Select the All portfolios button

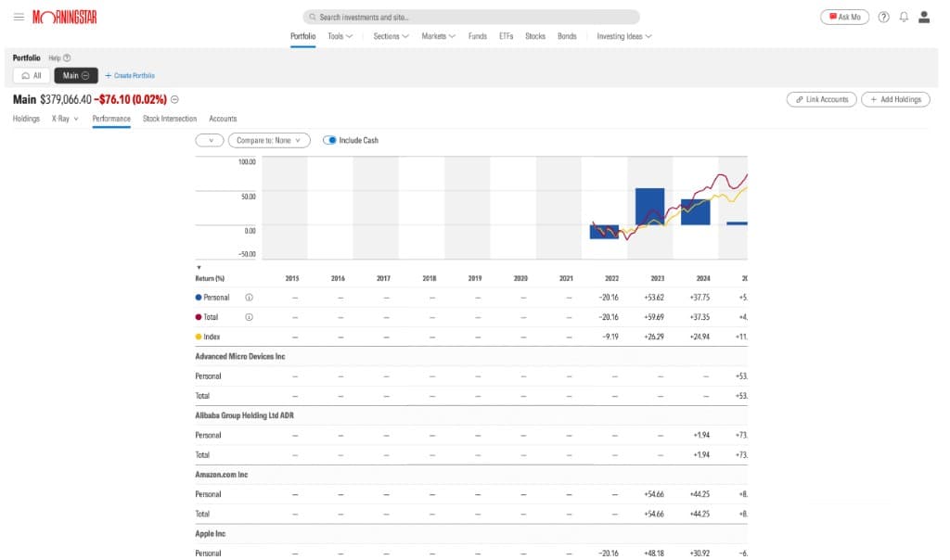click(x=32, y=76)
